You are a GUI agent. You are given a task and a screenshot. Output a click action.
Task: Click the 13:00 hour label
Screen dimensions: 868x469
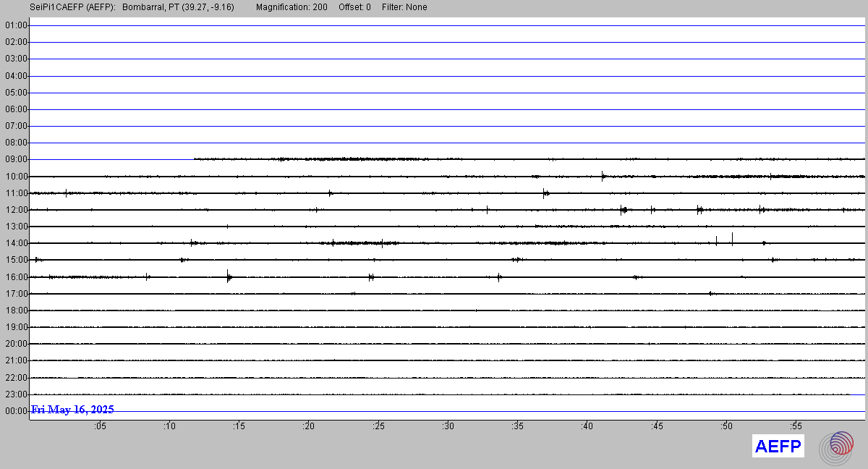[16, 227]
